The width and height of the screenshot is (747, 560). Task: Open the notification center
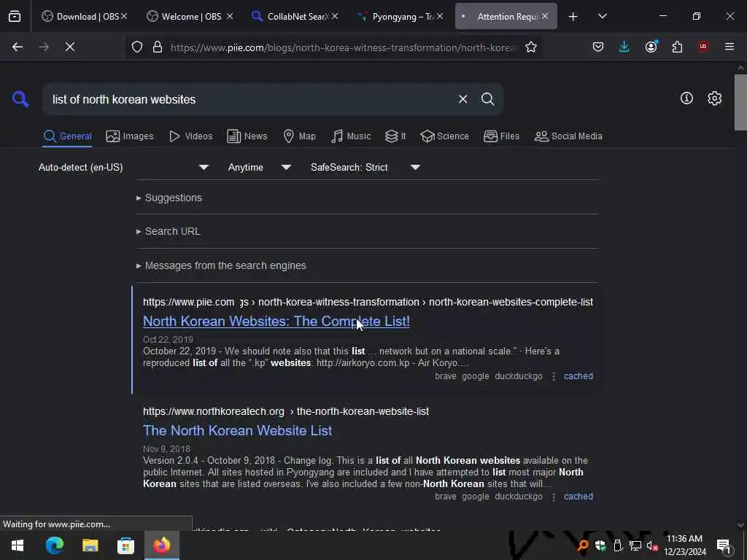point(724,545)
